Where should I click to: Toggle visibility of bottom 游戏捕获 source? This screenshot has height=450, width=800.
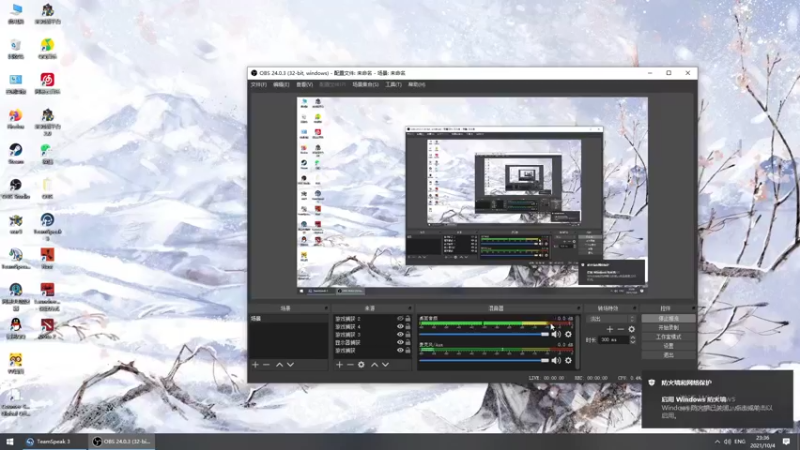(x=400, y=351)
